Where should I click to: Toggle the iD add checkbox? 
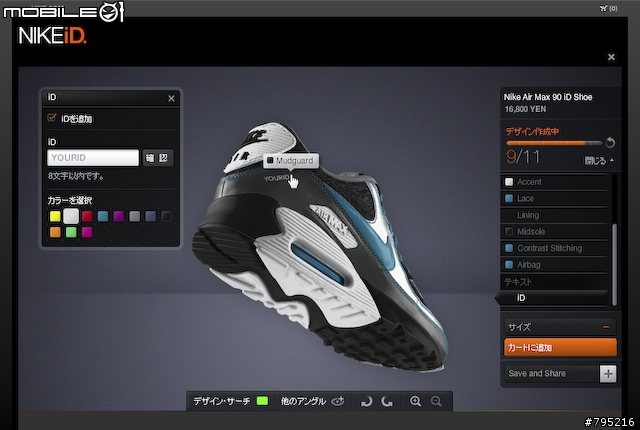coord(51,118)
